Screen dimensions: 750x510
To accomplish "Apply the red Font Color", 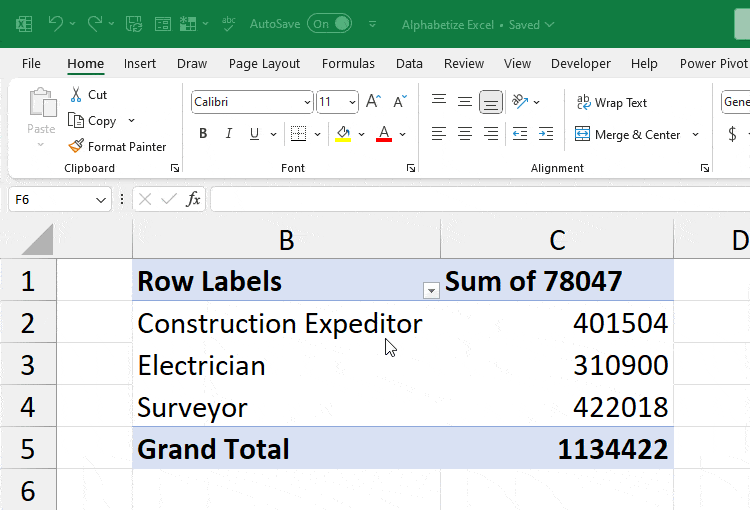I will point(384,134).
